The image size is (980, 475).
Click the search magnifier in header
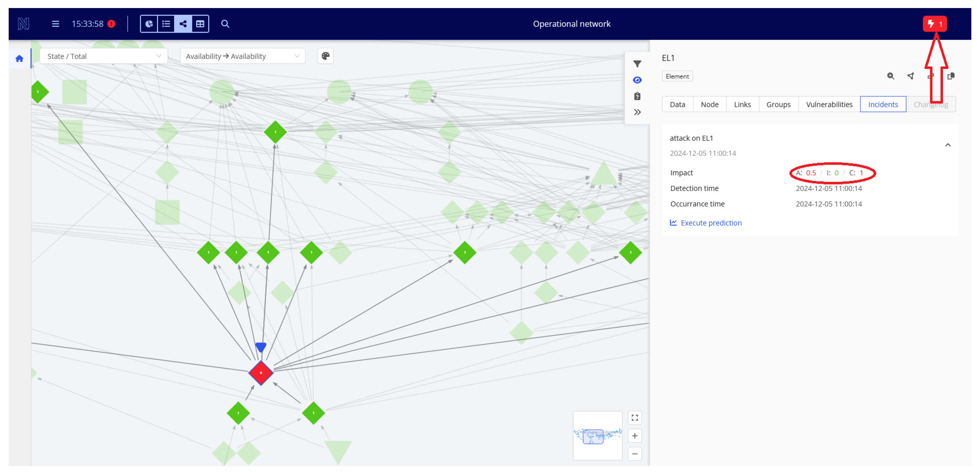[225, 24]
